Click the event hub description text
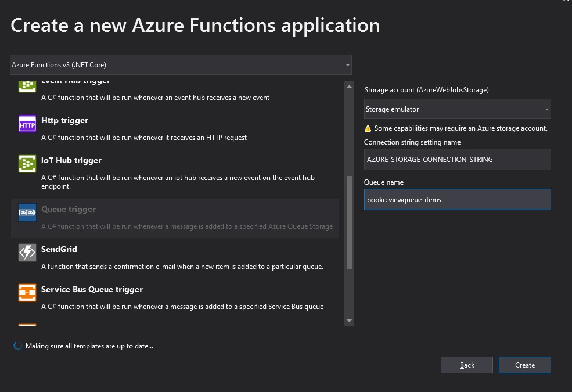Screen dimensions: 572x392 [156, 98]
